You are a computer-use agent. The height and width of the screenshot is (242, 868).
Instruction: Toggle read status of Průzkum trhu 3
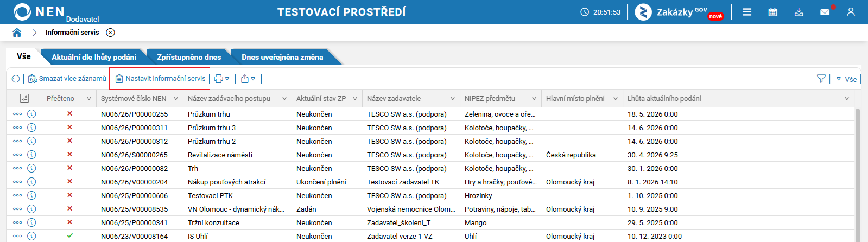pyautogui.click(x=69, y=127)
